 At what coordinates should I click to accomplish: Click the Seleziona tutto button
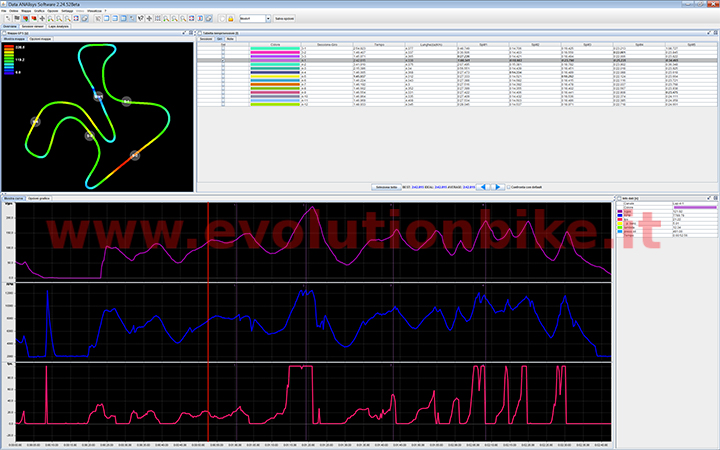386,187
